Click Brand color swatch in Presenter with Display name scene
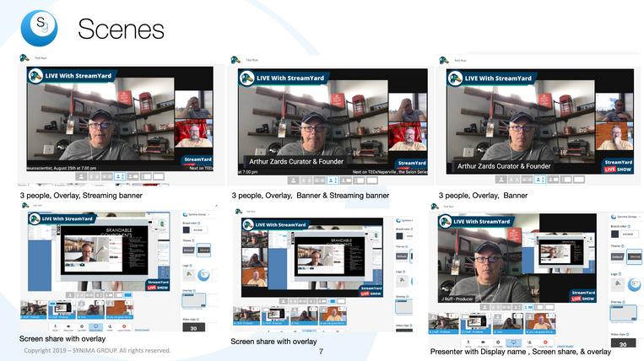The height and width of the screenshot is (361, 644). pyautogui.click(x=614, y=234)
